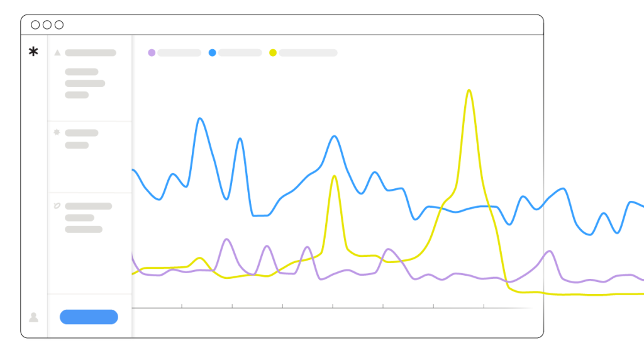Click the third circle button in the title bar

tap(59, 25)
